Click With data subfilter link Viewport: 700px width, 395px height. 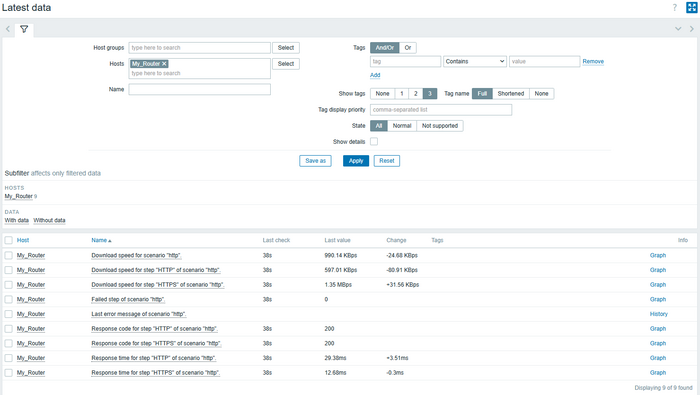pyautogui.click(x=17, y=220)
